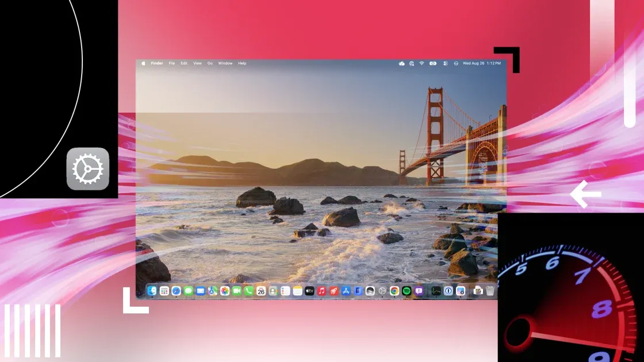Viewport: 644px width, 362px height.
Task: Open Control Center
Action: 445,63
